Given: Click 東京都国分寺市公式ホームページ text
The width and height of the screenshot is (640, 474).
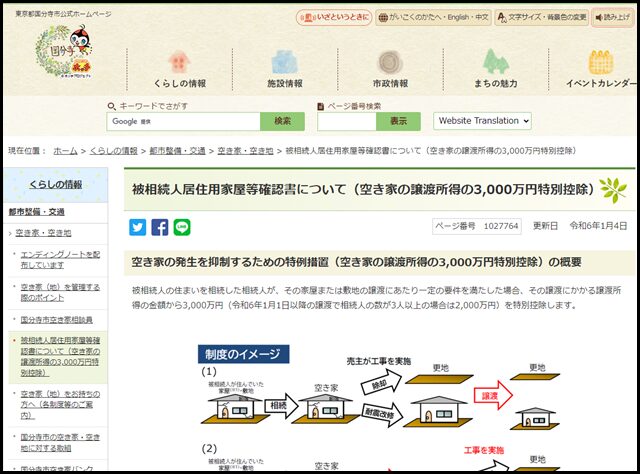Looking at the screenshot, I should pyautogui.click(x=63, y=14).
